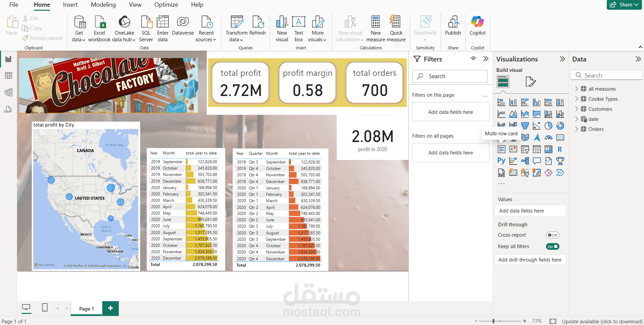Click Update available download link
Viewport: 644px width, 325px height.
[602, 321]
